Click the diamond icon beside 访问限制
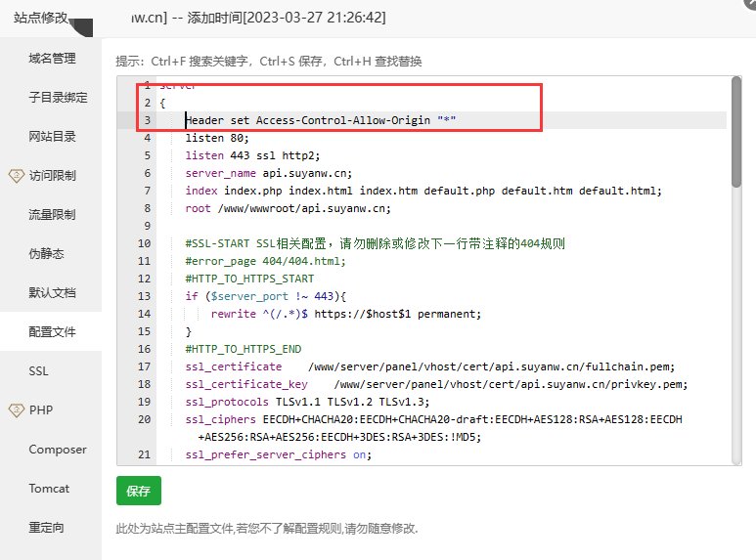 tap(15, 176)
